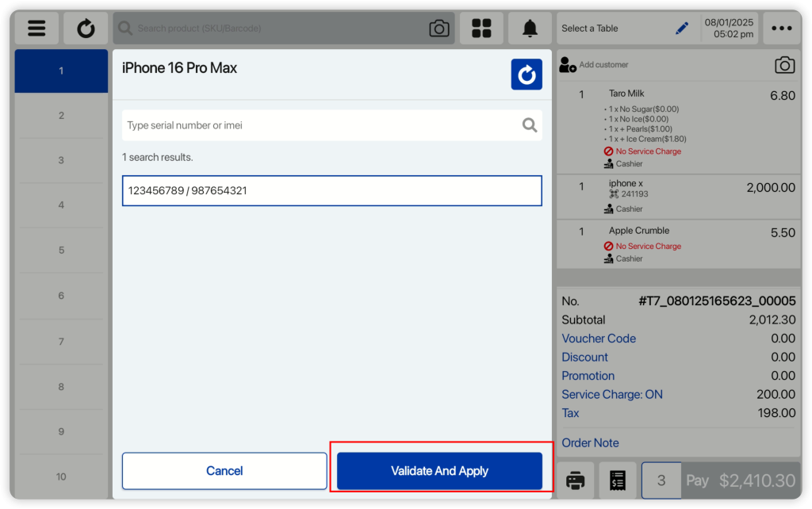The image size is (812, 509).
Task: Open the three-dot more options menu
Action: click(781, 29)
